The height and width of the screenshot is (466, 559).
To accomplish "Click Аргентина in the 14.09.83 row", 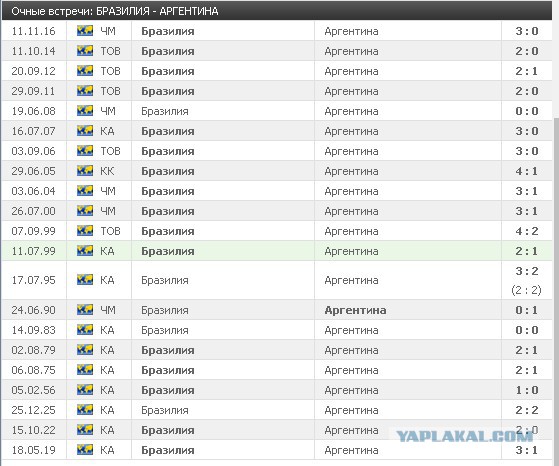I will [351, 330].
